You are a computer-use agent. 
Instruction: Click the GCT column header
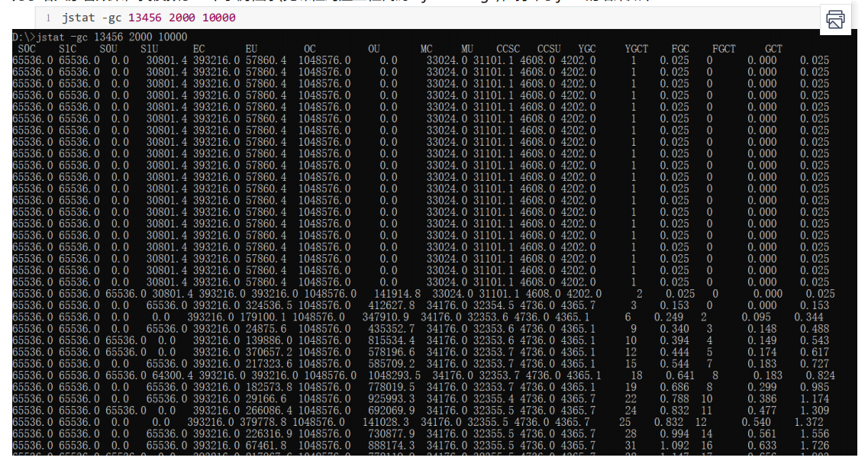pyautogui.click(x=773, y=49)
